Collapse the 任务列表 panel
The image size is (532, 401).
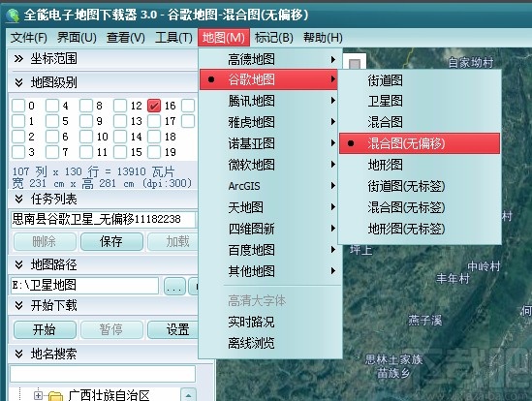pyautogui.click(x=18, y=199)
